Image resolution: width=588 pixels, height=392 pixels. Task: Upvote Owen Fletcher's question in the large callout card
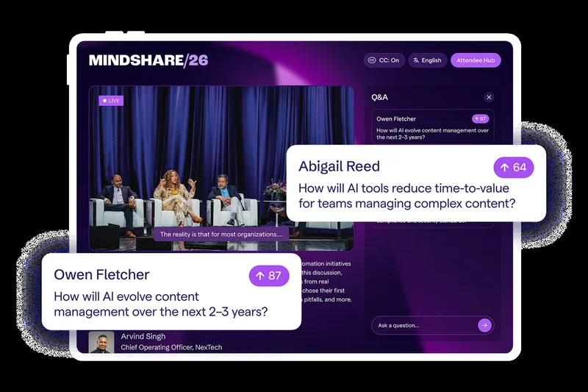pyautogui.click(x=269, y=276)
